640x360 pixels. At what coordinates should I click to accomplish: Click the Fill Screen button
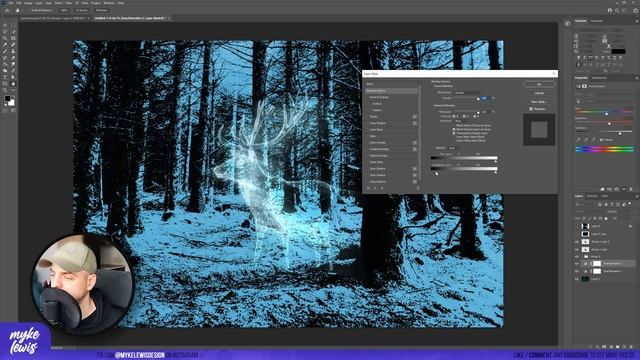[x=102, y=10]
